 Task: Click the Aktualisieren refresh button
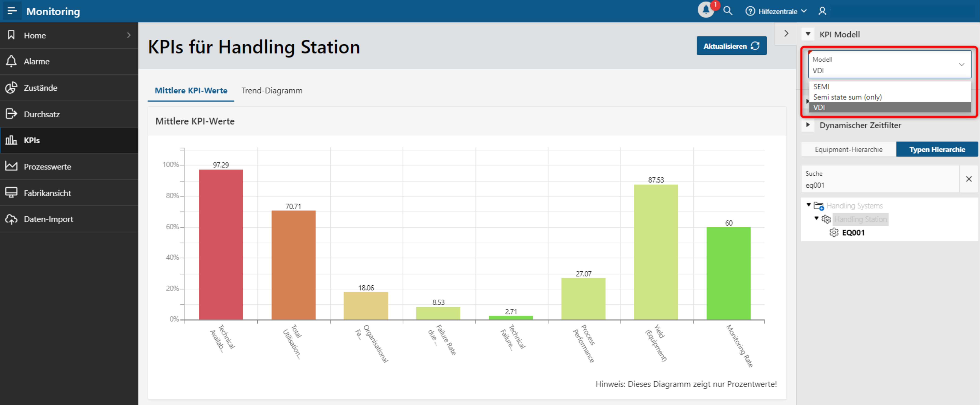point(731,46)
